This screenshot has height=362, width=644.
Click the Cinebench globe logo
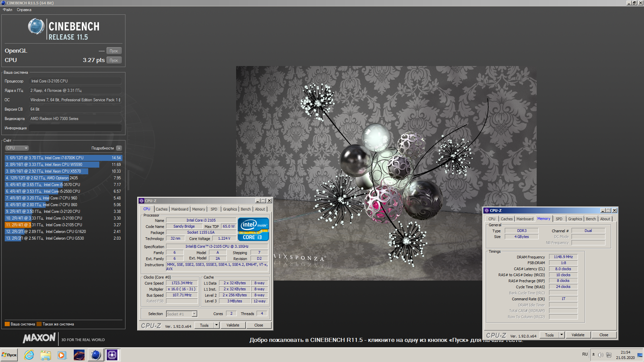coord(36,27)
